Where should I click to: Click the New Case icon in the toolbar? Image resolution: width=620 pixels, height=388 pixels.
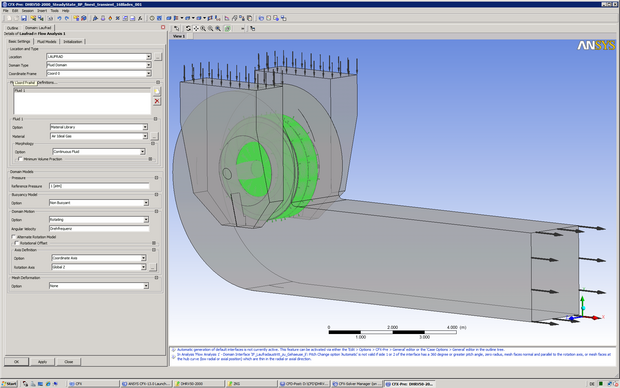pos(9,18)
